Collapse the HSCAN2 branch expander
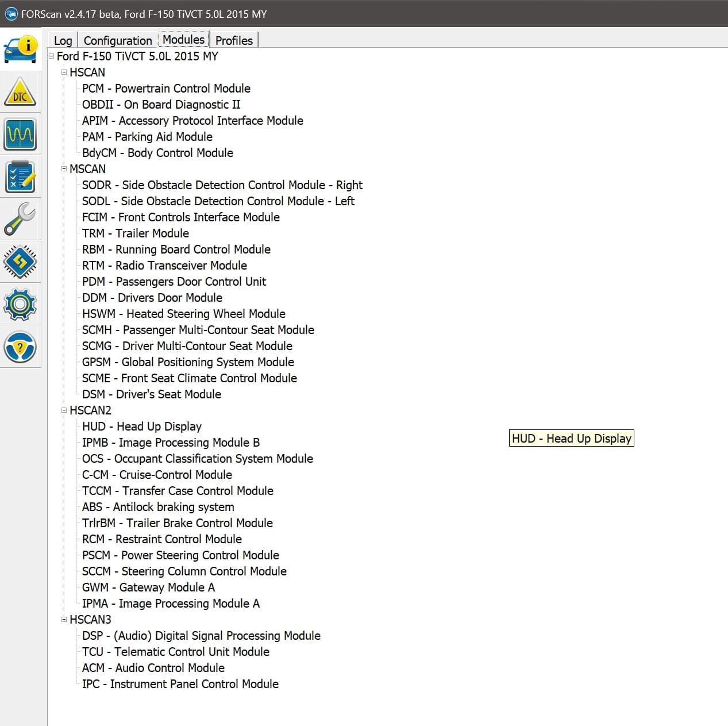 click(x=64, y=410)
